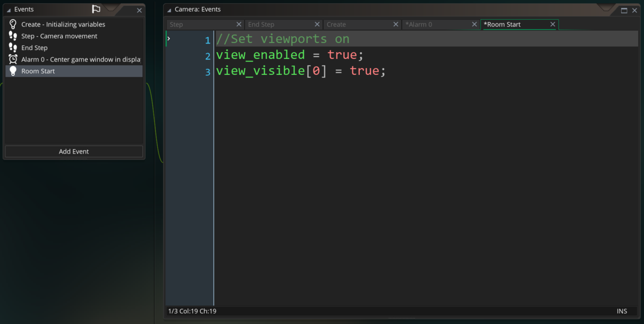Click the INS indicator in status bar
The width and height of the screenshot is (644, 324).
(622, 311)
